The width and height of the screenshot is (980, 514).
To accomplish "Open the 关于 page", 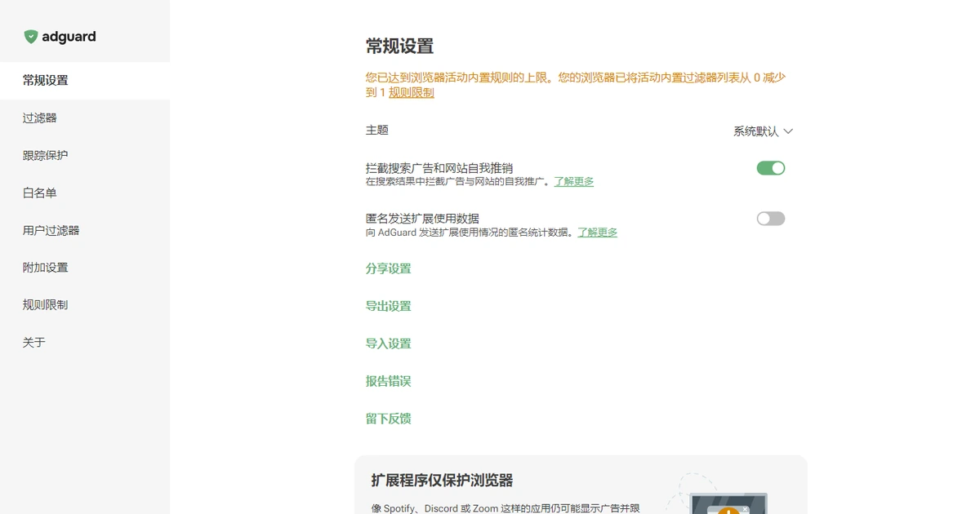I will [x=85, y=343].
